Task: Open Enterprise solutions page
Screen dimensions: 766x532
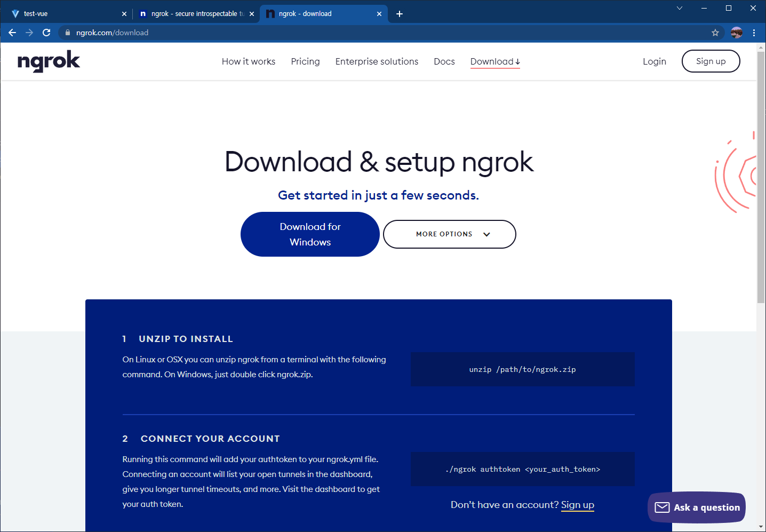Action: coord(377,61)
